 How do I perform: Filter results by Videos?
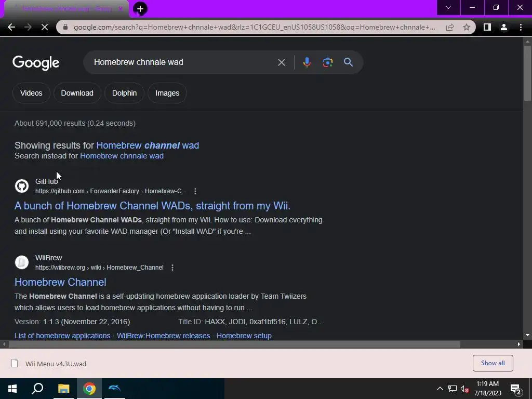pos(31,93)
